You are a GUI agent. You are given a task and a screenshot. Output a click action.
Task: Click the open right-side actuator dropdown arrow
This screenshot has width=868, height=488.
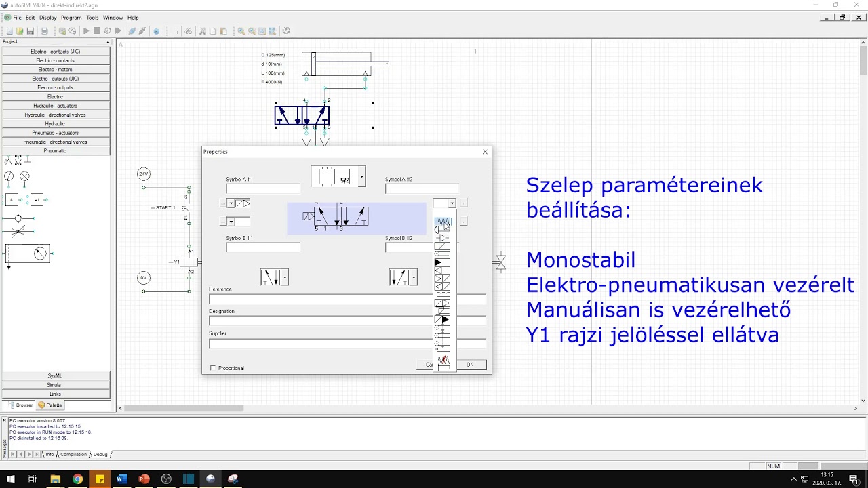coord(452,203)
